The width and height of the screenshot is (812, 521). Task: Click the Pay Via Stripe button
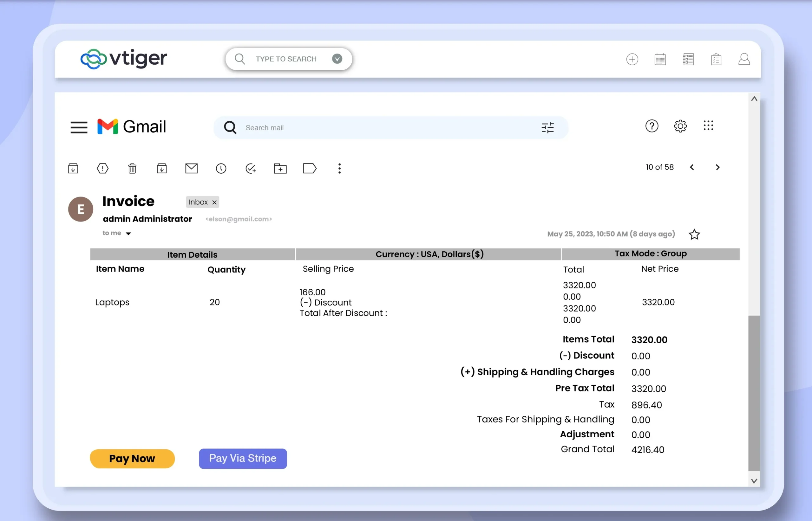pos(243,459)
